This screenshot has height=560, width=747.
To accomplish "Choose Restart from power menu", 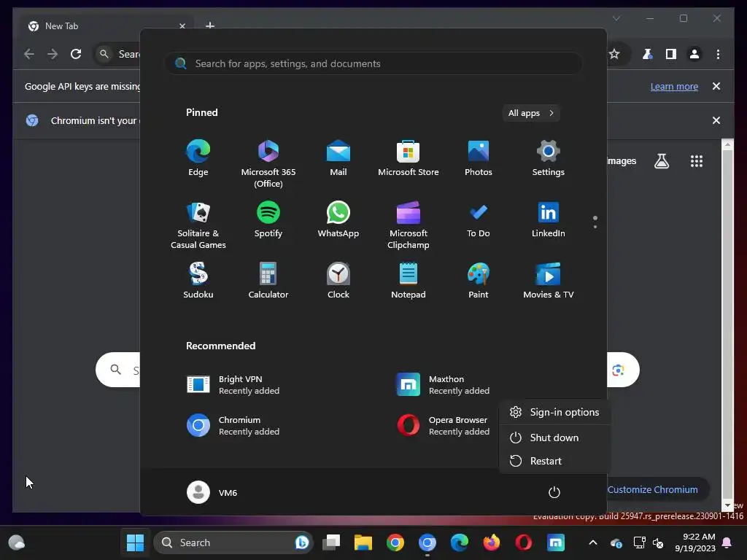I will tap(554, 461).
